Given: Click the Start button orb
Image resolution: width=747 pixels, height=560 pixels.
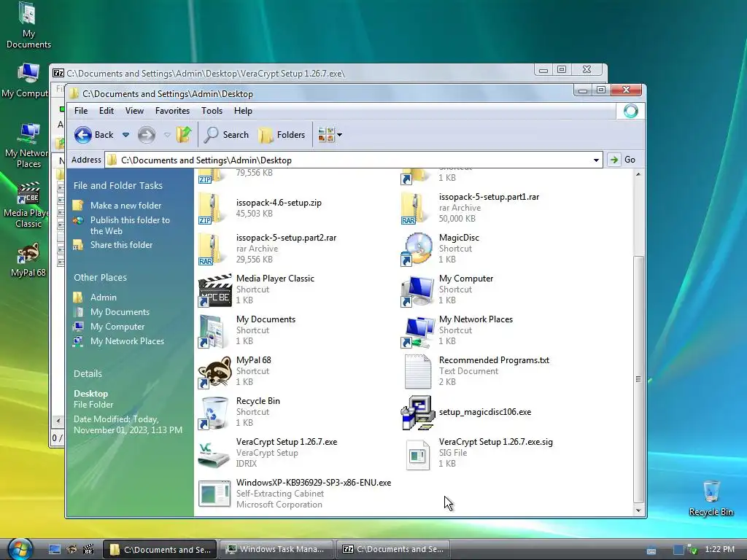Looking at the screenshot, I should [x=20, y=549].
